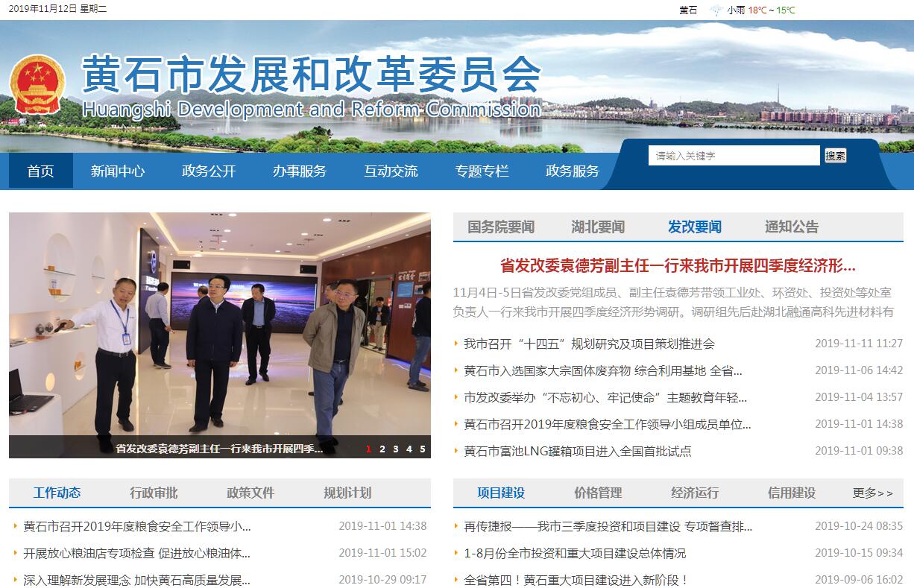Screen dimensions: 914x588
Task: Click the 11月4日-5日 news summary paragraph
Action: [673, 302]
